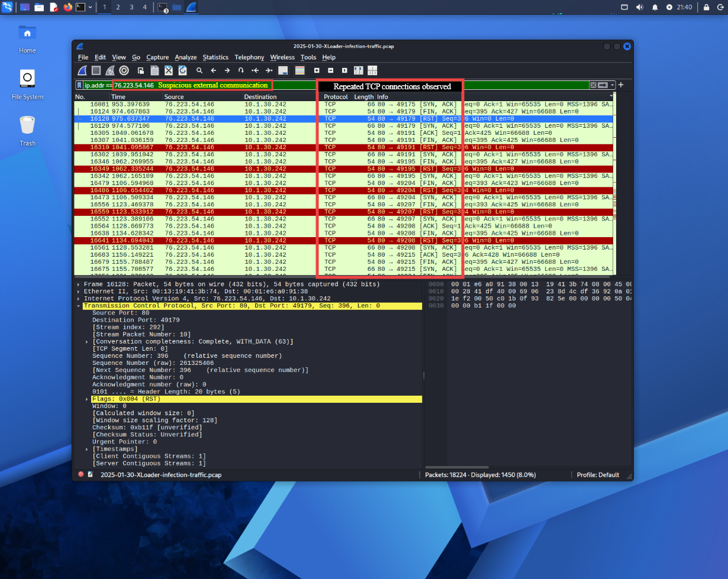This screenshot has width=728, height=579.
Task: Expand Internet Protocol Version 4 section
Action: click(79, 299)
